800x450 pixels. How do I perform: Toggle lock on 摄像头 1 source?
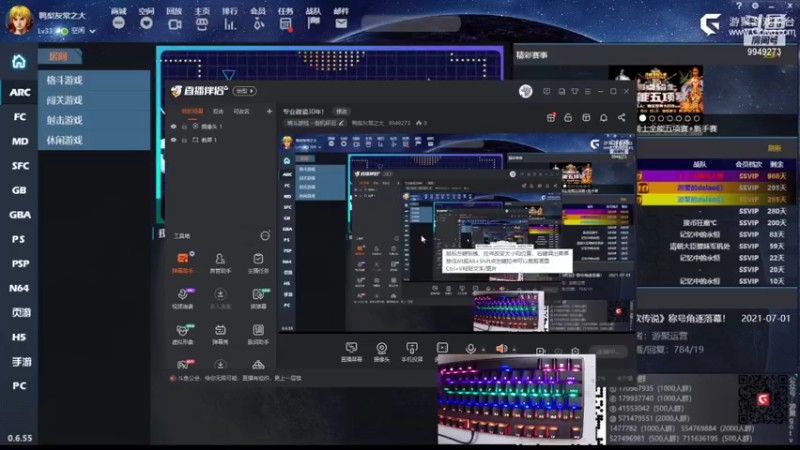click(184, 127)
